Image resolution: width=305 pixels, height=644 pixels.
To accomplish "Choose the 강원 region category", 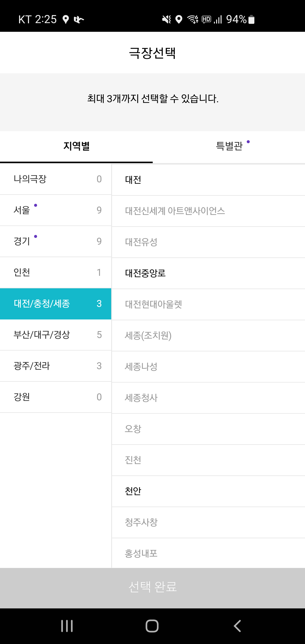I will coord(55,397).
